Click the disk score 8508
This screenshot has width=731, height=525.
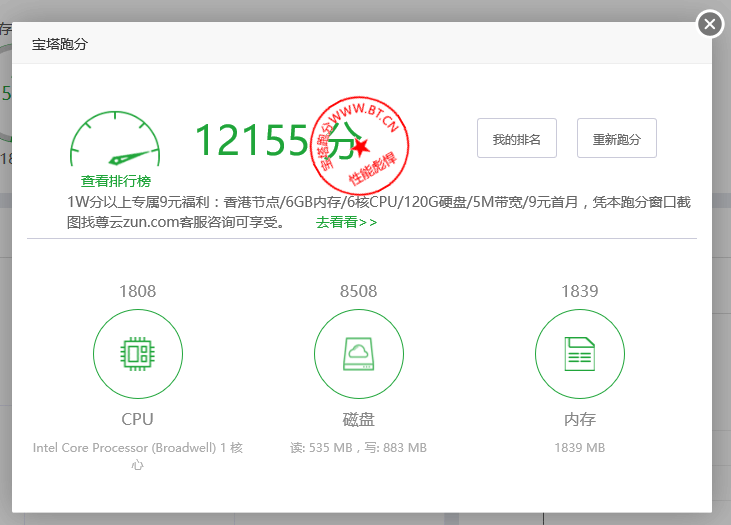[x=359, y=291]
